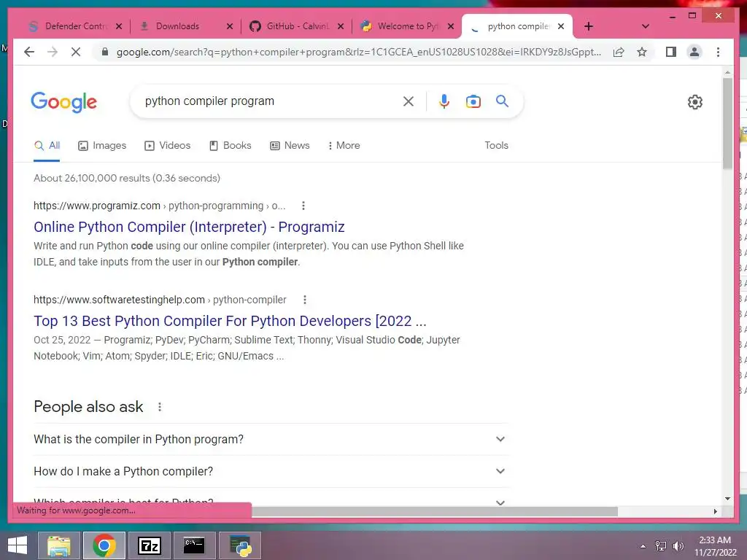
Task: Open Chrome profile avatar
Action: (694, 52)
